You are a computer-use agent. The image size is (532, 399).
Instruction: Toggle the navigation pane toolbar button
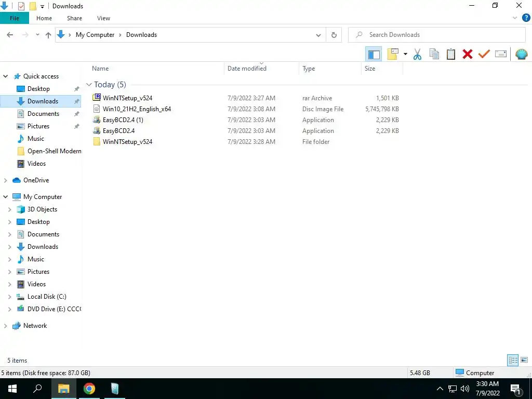(x=374, y=54)
